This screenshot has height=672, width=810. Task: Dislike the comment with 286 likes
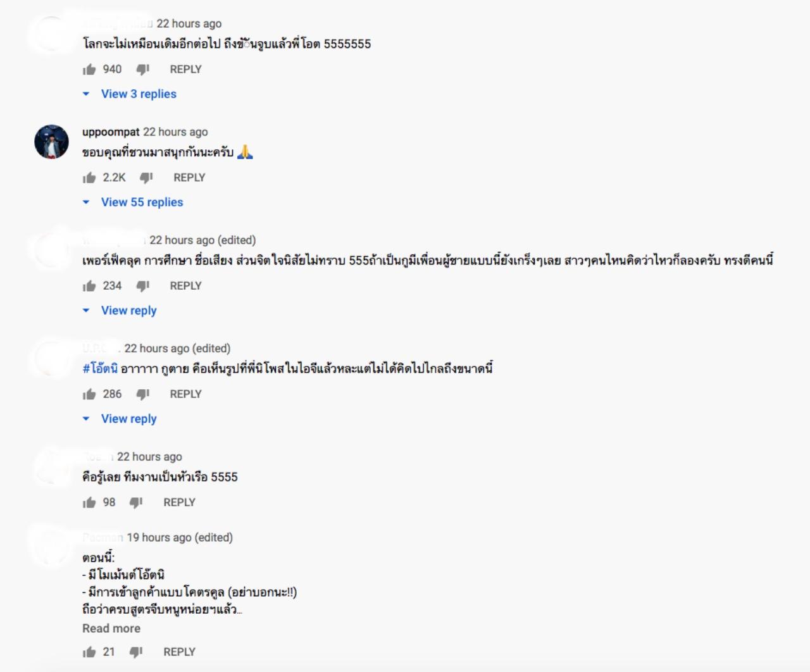143,394
